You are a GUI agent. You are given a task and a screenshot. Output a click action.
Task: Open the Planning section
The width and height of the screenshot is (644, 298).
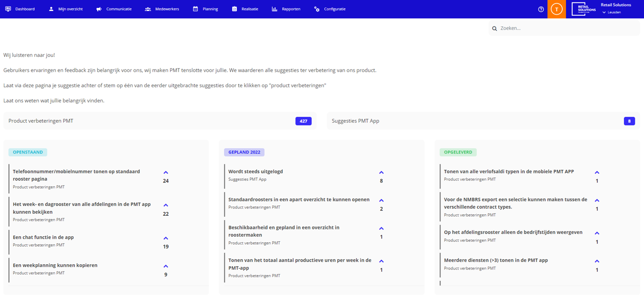pos(205,9)
